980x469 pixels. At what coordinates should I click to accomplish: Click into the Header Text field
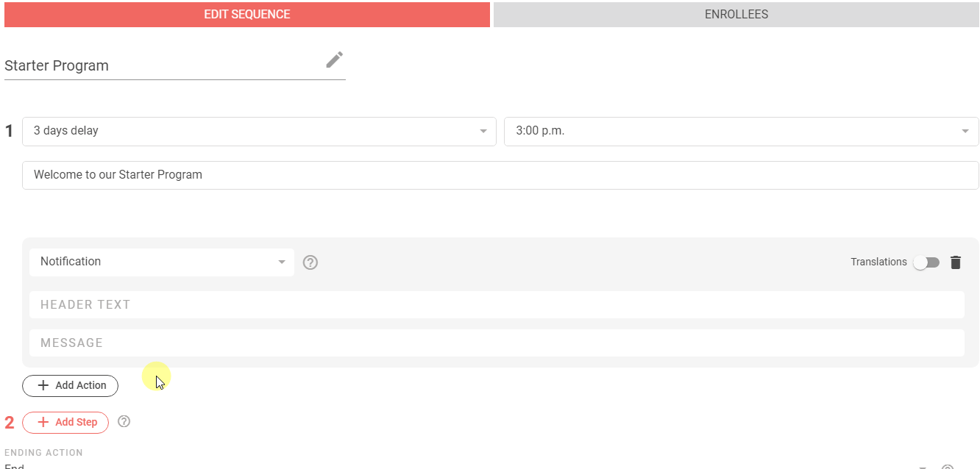497,305
